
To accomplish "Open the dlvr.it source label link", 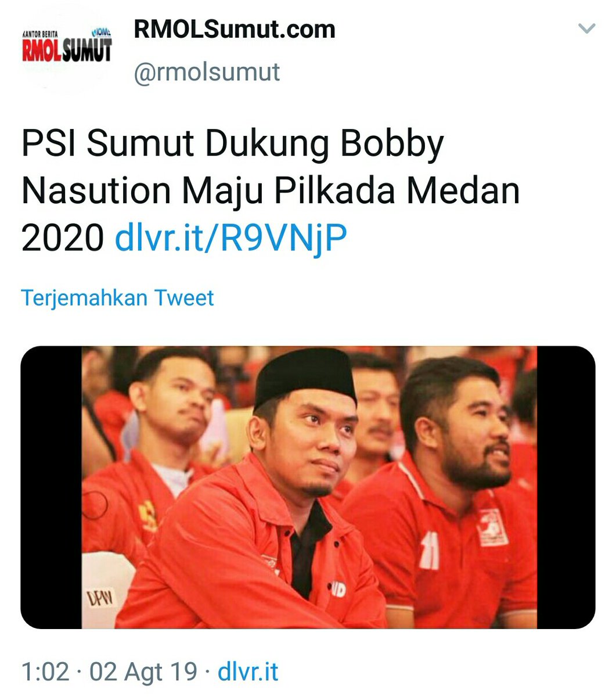I will click(248, 672).
